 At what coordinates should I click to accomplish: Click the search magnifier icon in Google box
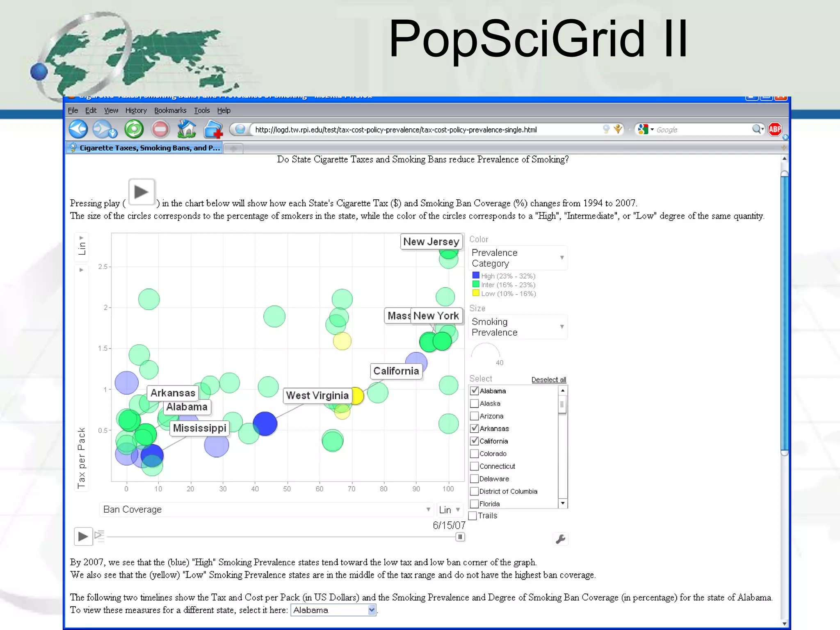757,130
